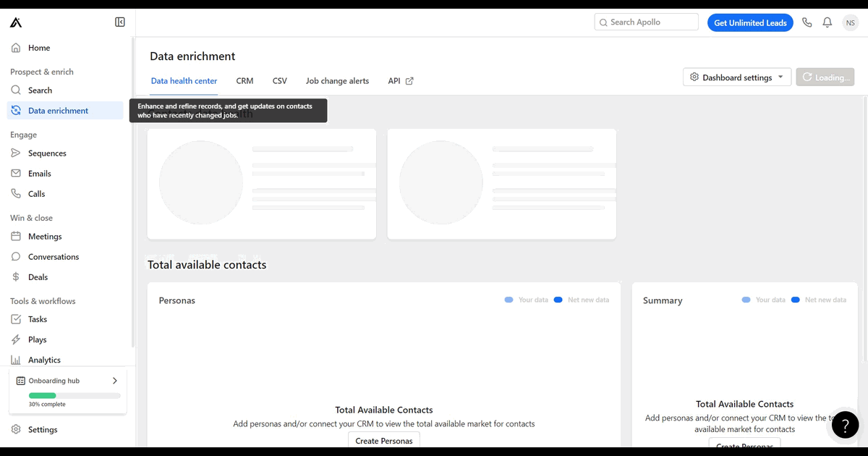Click the 'Prospect & enrich' section label
The height and width of the screenshot is (456, 868).
click(x=42, y=72)
